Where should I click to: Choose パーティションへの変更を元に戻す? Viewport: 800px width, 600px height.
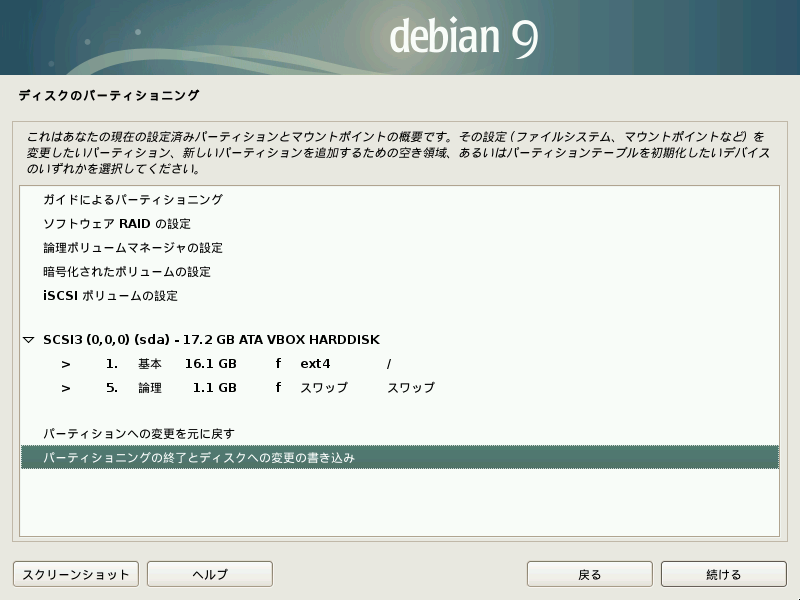point(138,434)
